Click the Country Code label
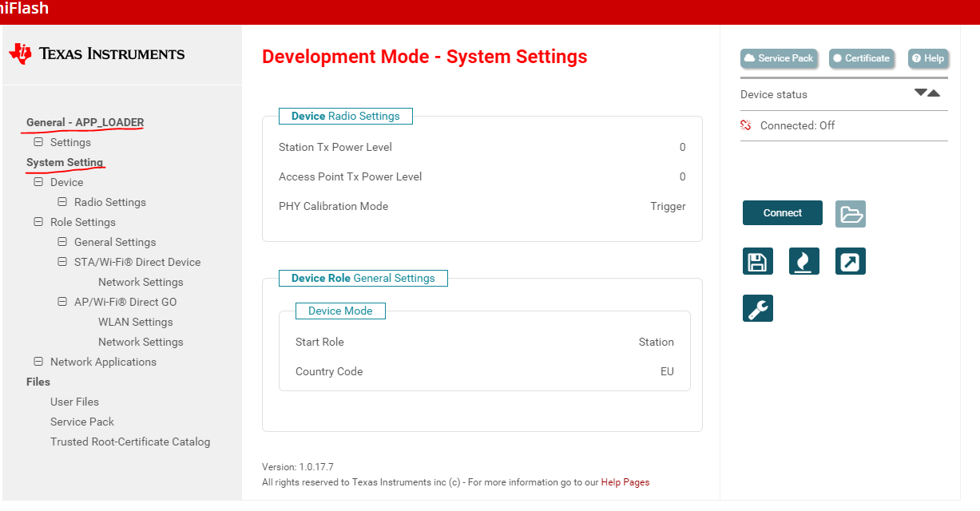 [x=329, y=371]
